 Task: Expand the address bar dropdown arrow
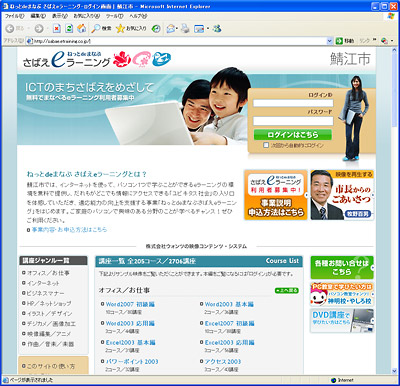(x=329, y=41)
